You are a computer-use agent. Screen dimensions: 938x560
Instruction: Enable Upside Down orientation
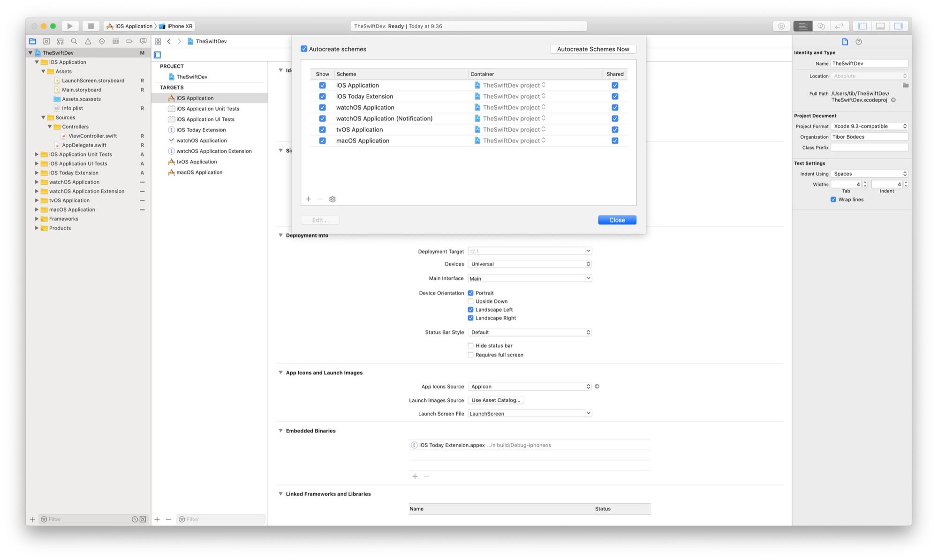click(470, 301)
